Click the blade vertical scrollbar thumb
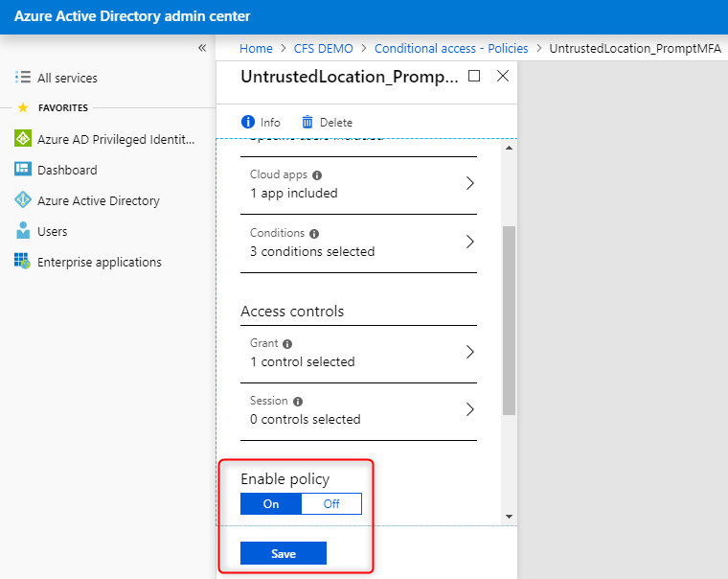Screen dimensions: 728x579 click(509, 320)
